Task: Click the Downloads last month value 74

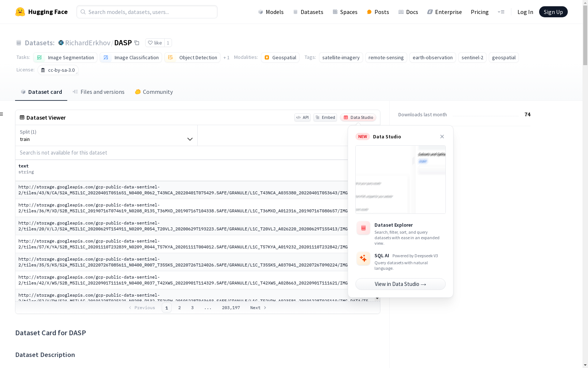Action: click(527, 114)
